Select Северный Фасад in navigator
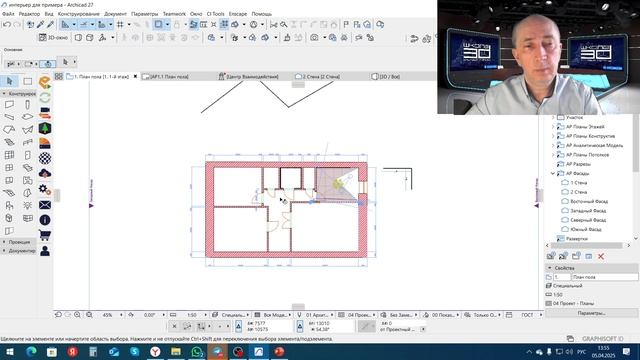This screenshot has height=360, width=640. point(588,220)
